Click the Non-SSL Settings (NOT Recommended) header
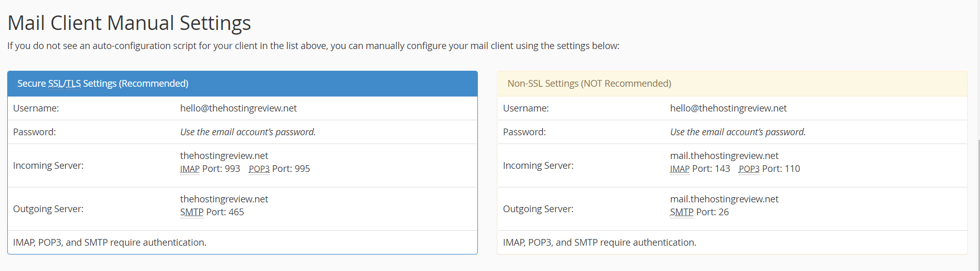The width and height of the screenshot is (980, 271). click(732, 84)
